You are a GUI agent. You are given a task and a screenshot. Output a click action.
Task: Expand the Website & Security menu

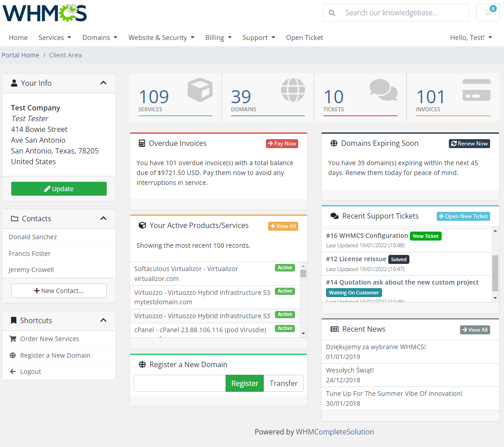[x=161, y=38]
